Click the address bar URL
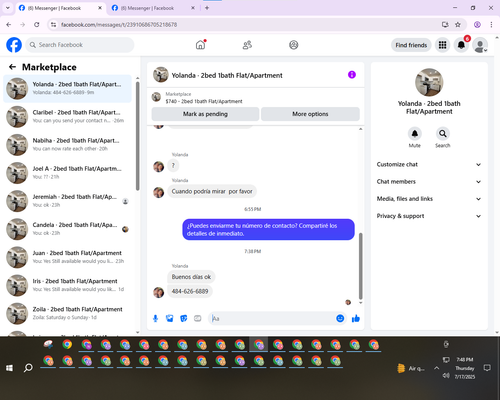500x400 pixels. coord(119,25)
